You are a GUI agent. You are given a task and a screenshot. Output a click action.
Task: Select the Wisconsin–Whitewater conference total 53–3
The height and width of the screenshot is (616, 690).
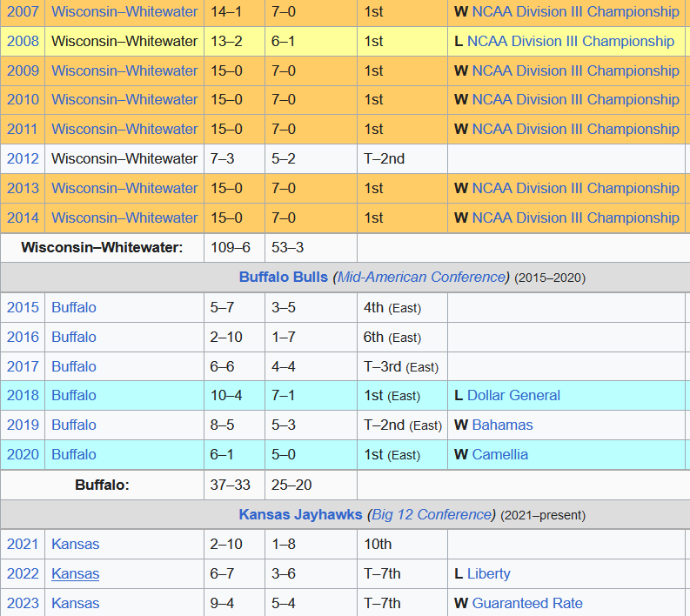click(287, 247)
